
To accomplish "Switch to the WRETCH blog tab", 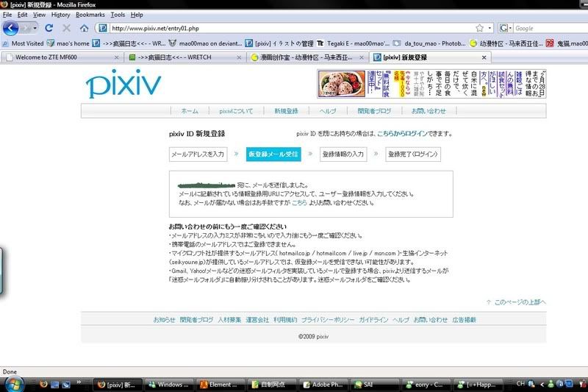I will (x=184, y=57).
